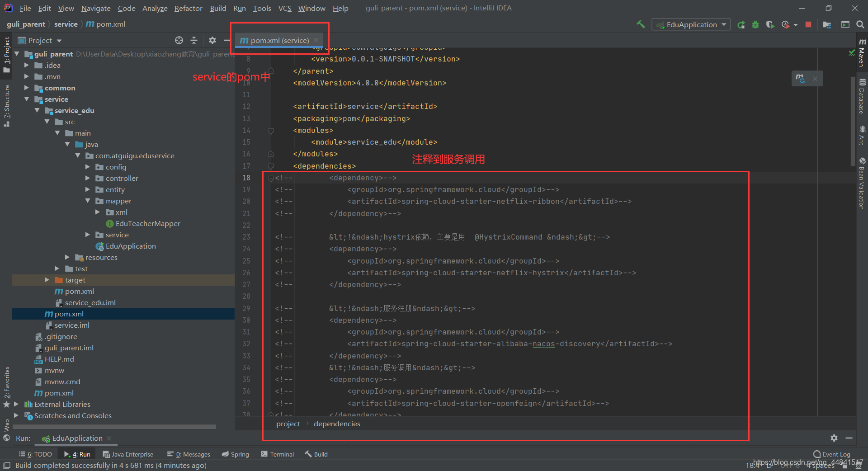This screenshot has height=471, width=868.
Task: Expand the controller package
Action: pyautogui.click(x=88, y=178)
